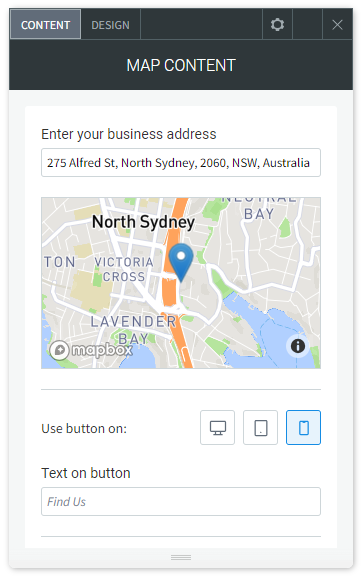Click the Mapbox logo on map
Image resolution: width=364 pixels, height=579 pixels.
pyautogui.click(x=91, y=349)
